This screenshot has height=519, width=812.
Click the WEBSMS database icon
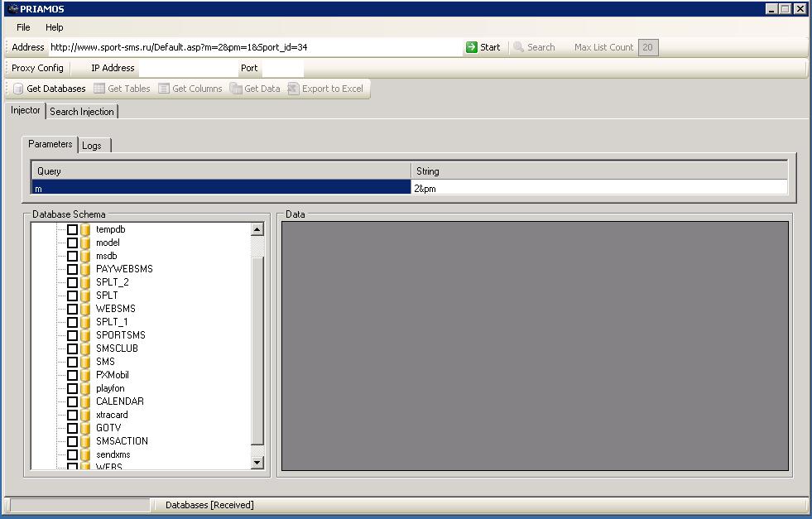(x=85, y=309)
